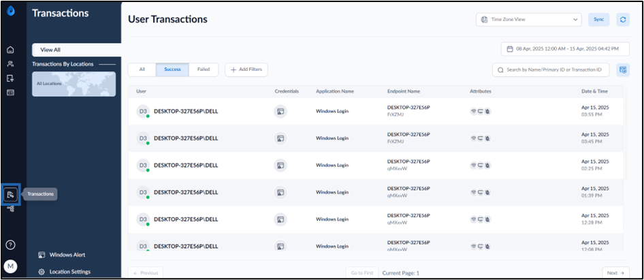
Task: Click the monitor attribute icon on the 03:45 PM row
Action: point(480,138)
